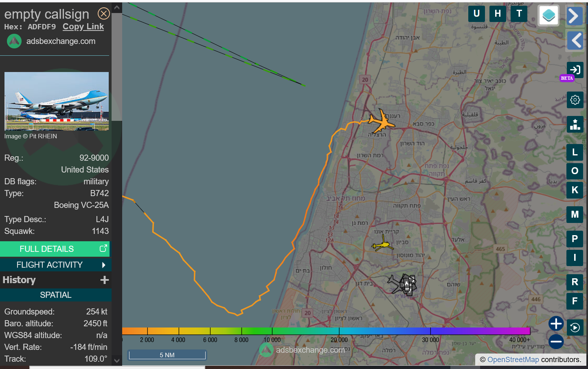Screen dimensions: 588x369
Task: Click the FULL DETAILS button
Action: 55,249
